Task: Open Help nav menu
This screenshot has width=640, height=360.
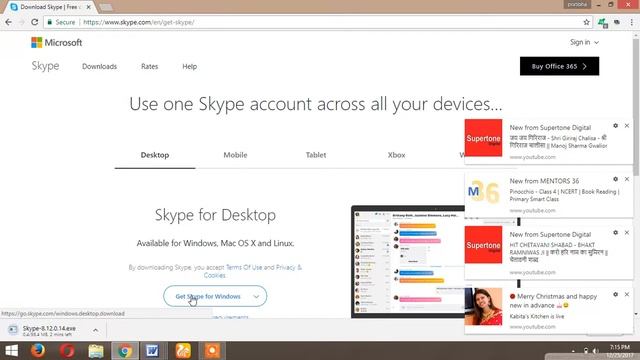Action: [x=189, y=66]
